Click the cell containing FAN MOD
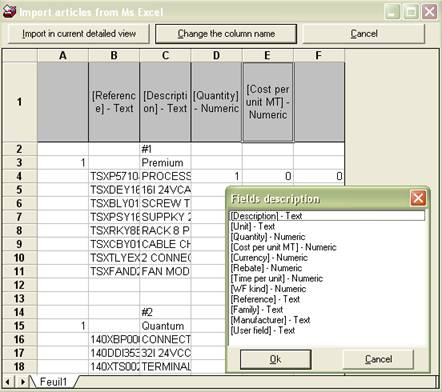442x392 pixels. pyautogui.click(x=165, y=271)
